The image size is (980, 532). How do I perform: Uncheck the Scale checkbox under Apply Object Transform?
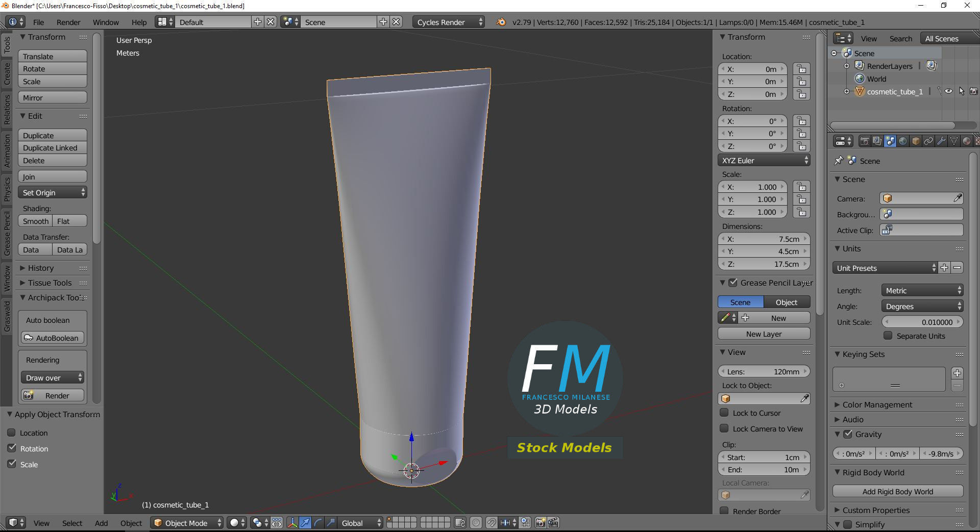click(x=12, y=464)
